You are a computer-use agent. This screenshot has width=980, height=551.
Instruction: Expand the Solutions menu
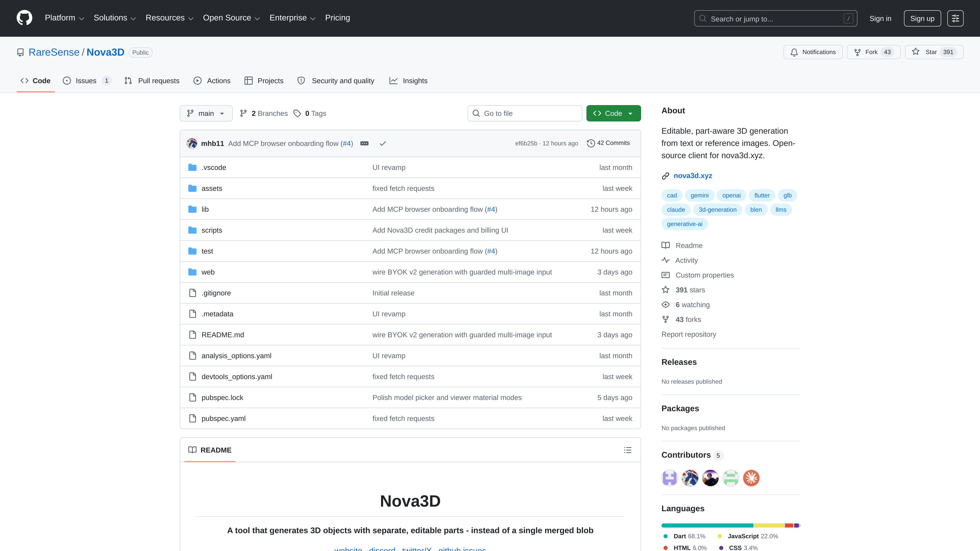[115, 18]
